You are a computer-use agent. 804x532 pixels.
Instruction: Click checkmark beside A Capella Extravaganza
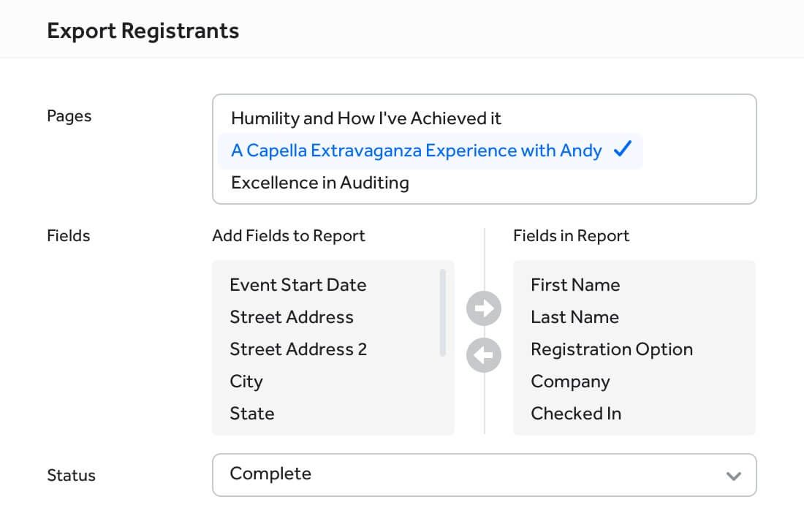(x=623, y=150)
